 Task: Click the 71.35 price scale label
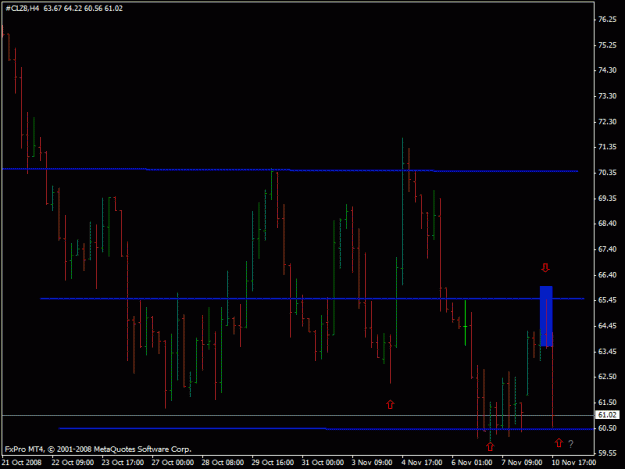607,147
